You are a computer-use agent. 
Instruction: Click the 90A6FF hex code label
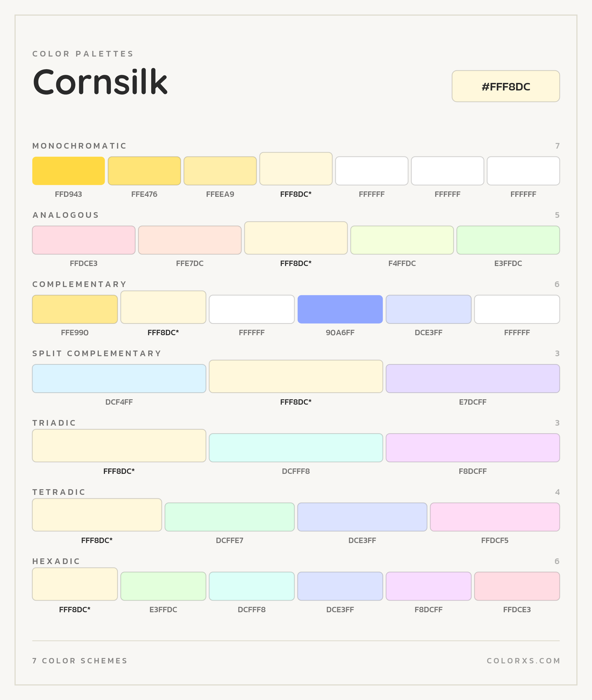click(x=340, y=333)
